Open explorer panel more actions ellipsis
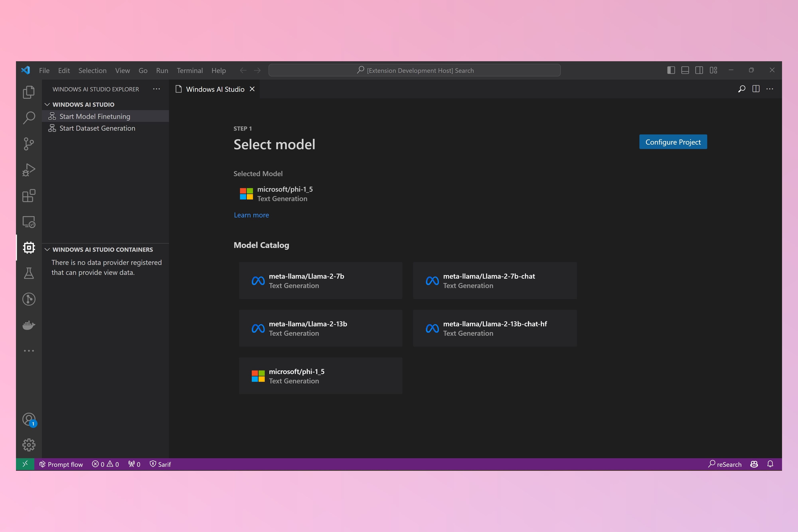 156,89
